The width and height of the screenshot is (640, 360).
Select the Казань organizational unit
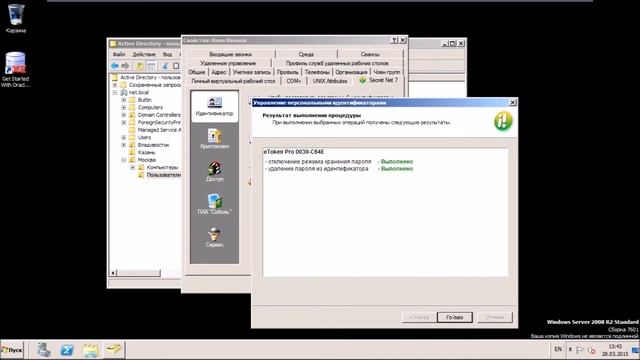(x=142, y=152)
